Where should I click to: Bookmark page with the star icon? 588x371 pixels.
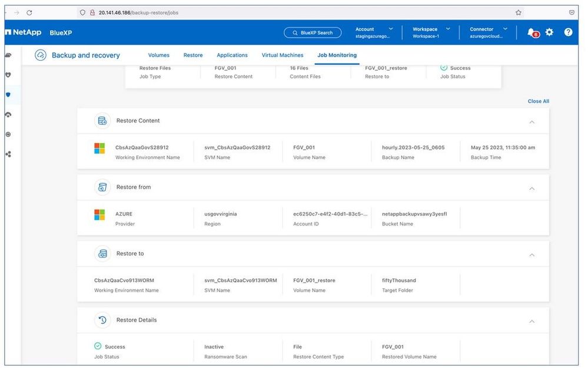519,12
